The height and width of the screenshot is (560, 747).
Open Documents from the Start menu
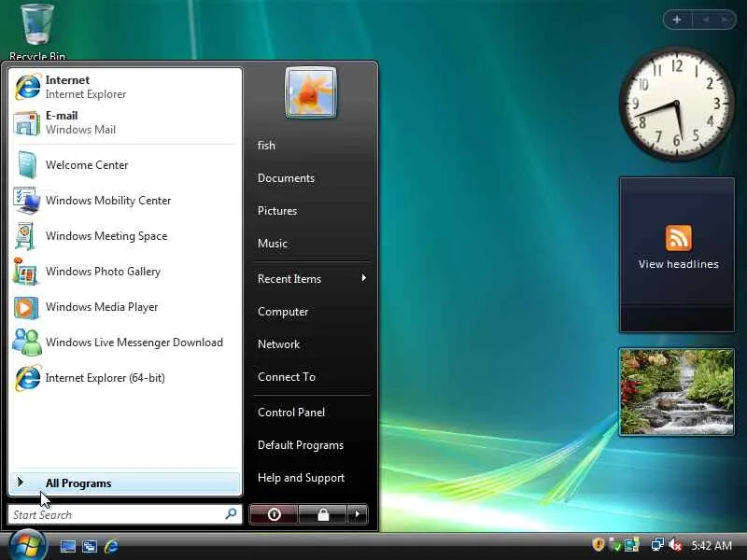(286, 178)
